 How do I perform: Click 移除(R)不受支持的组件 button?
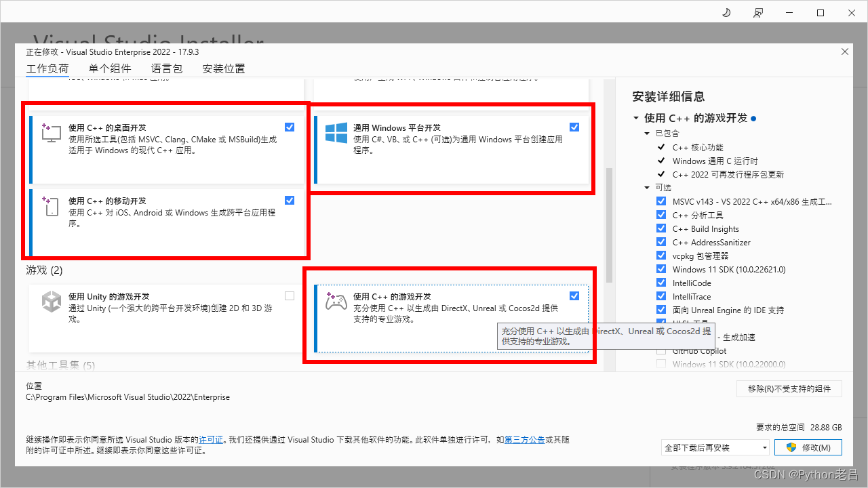tap(789, 388)
